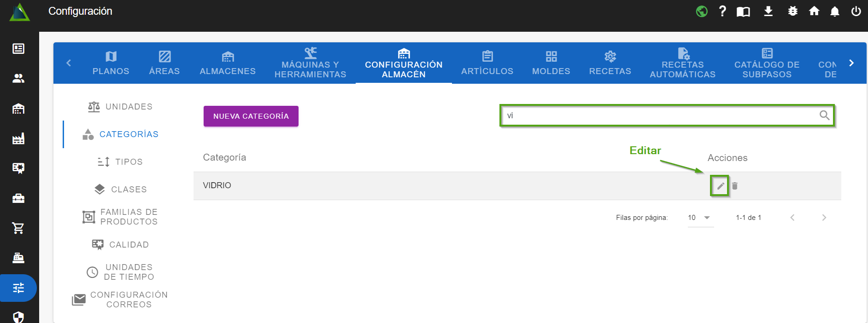Switch to the ARTÍCULOS tab

point(487,63)
